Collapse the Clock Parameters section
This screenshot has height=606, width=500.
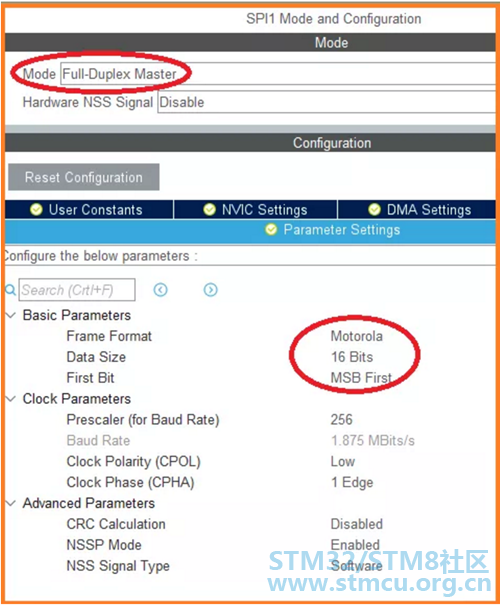12,399
